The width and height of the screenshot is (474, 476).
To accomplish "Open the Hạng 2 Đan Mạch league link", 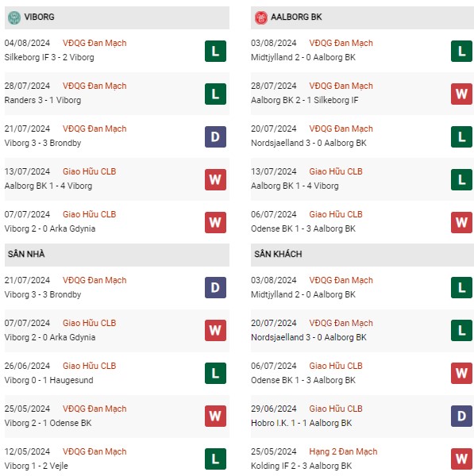I will (343, 451).
